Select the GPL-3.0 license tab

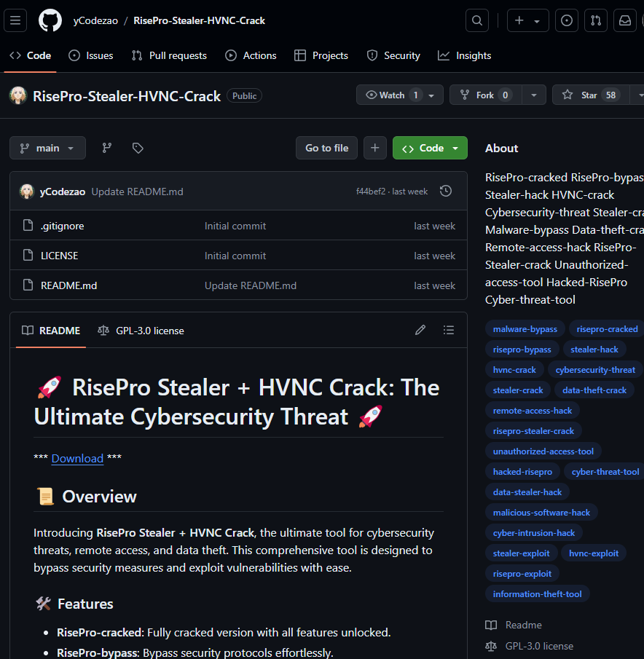[141, 331]
